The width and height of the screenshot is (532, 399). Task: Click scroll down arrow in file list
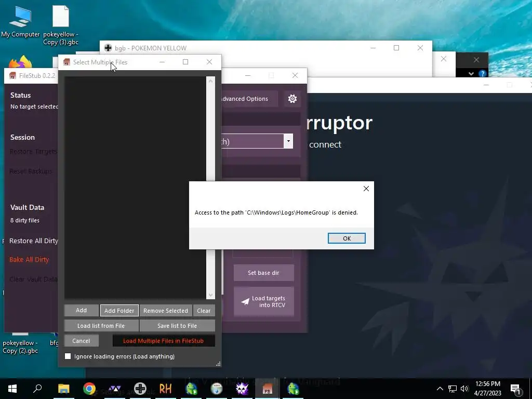pyautogui.click(x=211, y=295)
